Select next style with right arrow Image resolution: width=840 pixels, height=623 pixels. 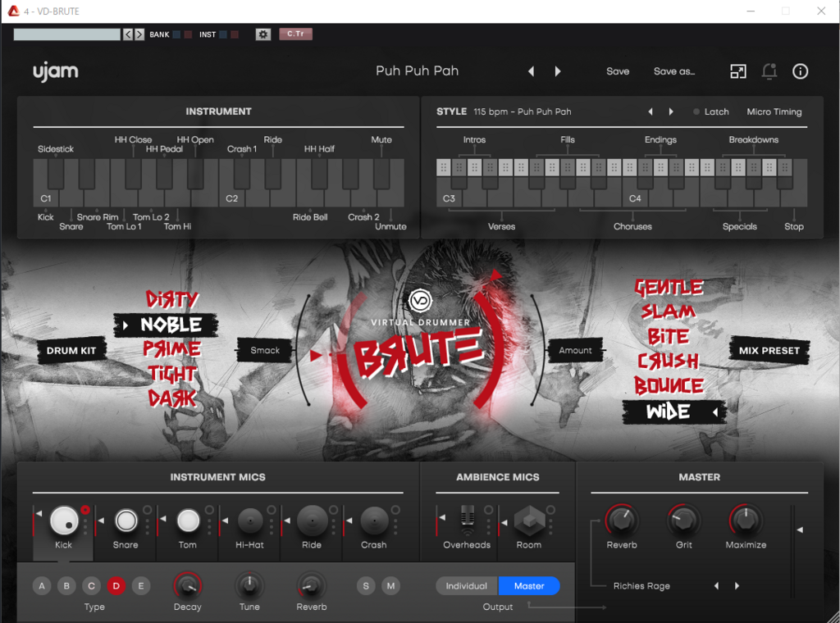click(671, 111)
